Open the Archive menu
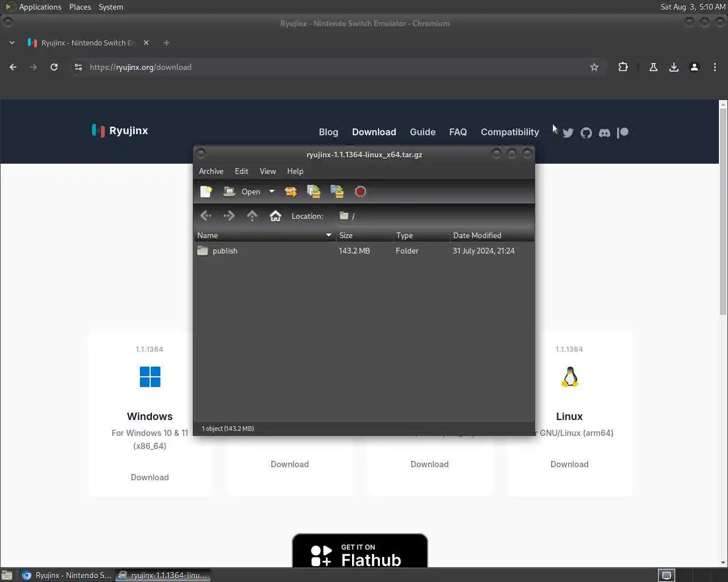The width and height of the screenshot is (728, 582). [211, 171]
